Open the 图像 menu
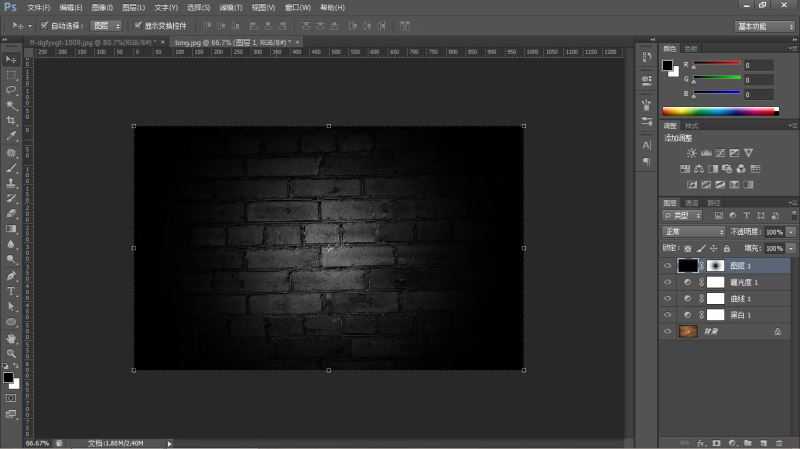 (x=100, y=7)
